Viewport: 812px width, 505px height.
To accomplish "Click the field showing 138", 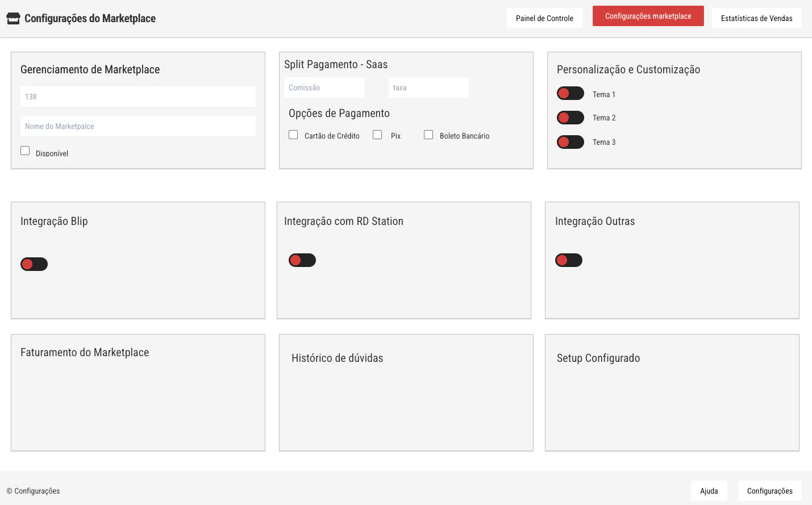I will pyautogui.click(x=138, y=97).
